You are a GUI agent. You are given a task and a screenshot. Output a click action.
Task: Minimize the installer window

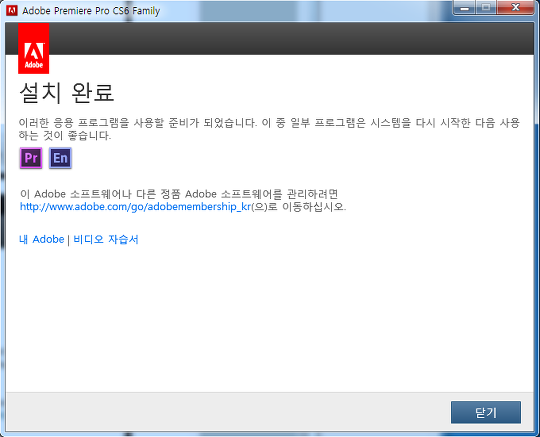pos(465,8)
